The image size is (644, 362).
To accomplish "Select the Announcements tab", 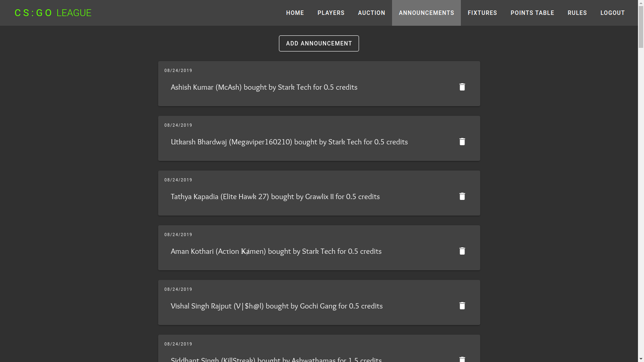I will (x=426, y=13).
